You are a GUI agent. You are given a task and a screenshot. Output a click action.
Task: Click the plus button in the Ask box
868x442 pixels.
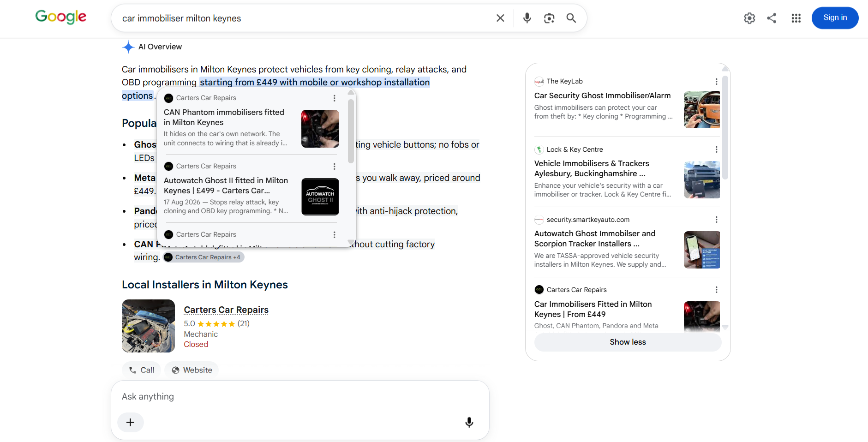[131, 422]
